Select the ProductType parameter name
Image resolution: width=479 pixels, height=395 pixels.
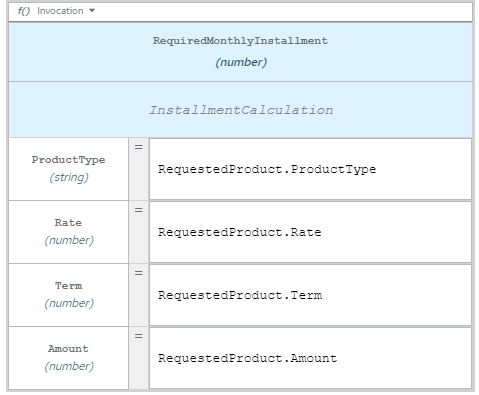[68, 160]
